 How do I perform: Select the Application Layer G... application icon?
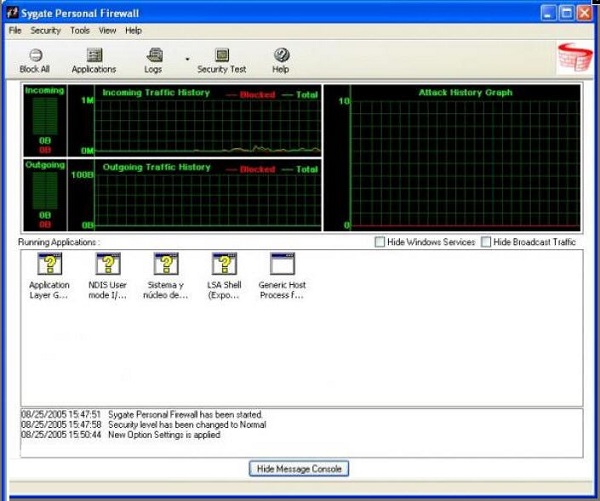pos(49,263)
